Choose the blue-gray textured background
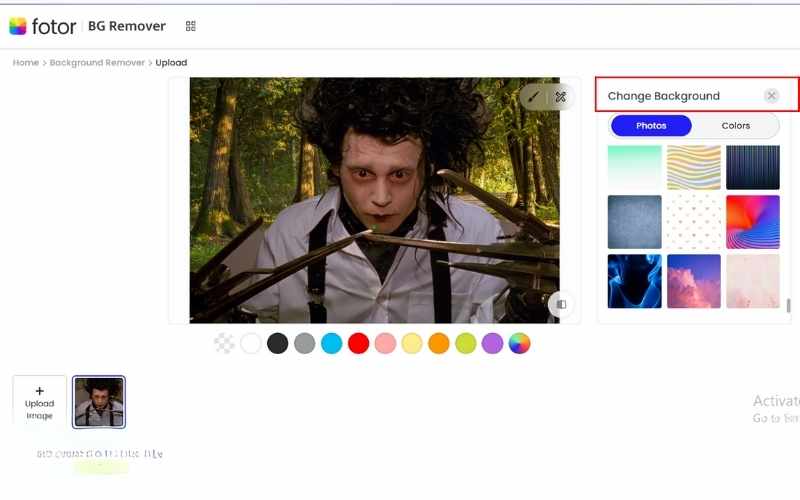The width and height of the screenshot is (800, 500). click(634, 222)
